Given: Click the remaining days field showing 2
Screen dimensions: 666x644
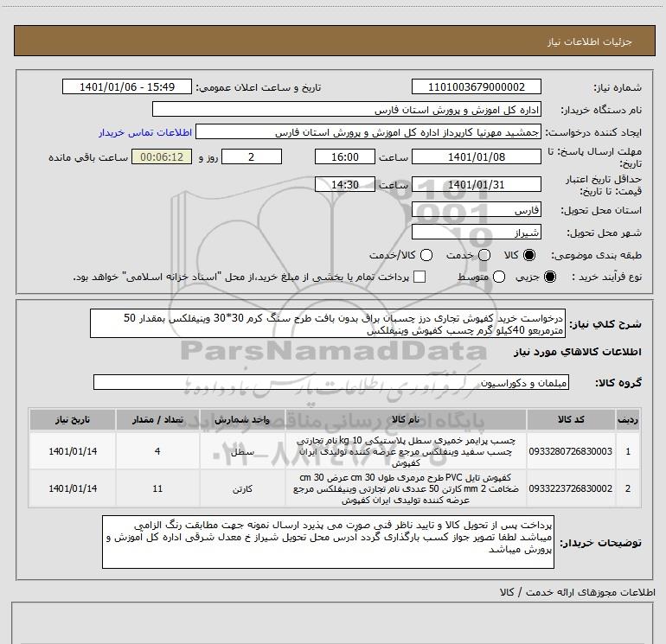Looking at the screenshot, I should pos(252,157).
